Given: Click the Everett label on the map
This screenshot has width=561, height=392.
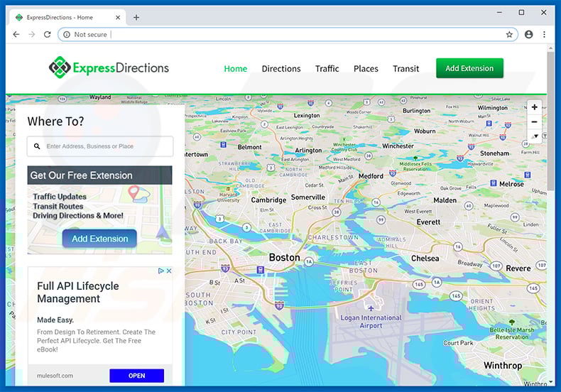Looking at the screenshot, I should (428, 222).
